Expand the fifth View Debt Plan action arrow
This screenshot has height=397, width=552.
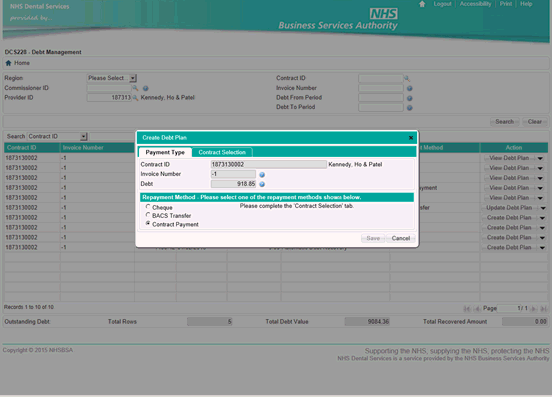coord(540,198)
